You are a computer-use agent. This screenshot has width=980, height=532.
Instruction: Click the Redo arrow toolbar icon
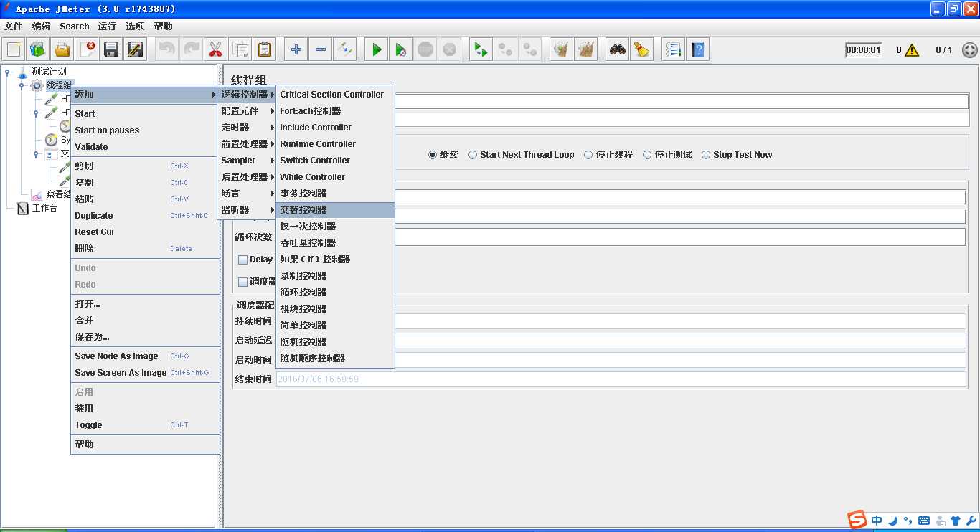pos(191,49)
